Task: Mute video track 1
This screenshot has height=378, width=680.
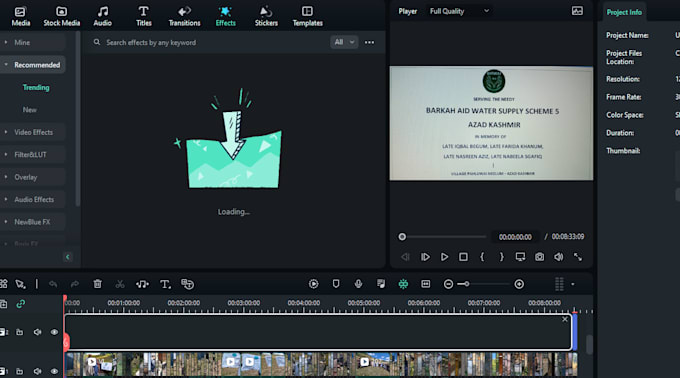Action: (38, 371)
